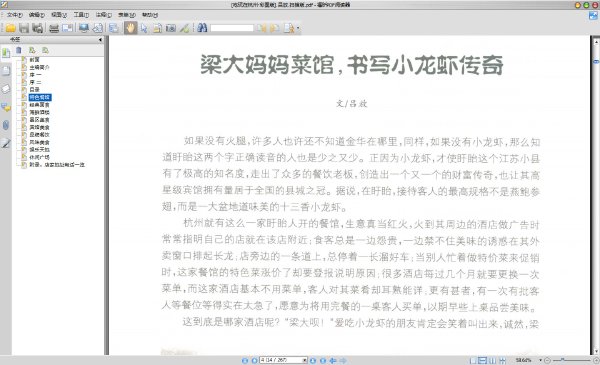Go to first page button

click(245, 360)
